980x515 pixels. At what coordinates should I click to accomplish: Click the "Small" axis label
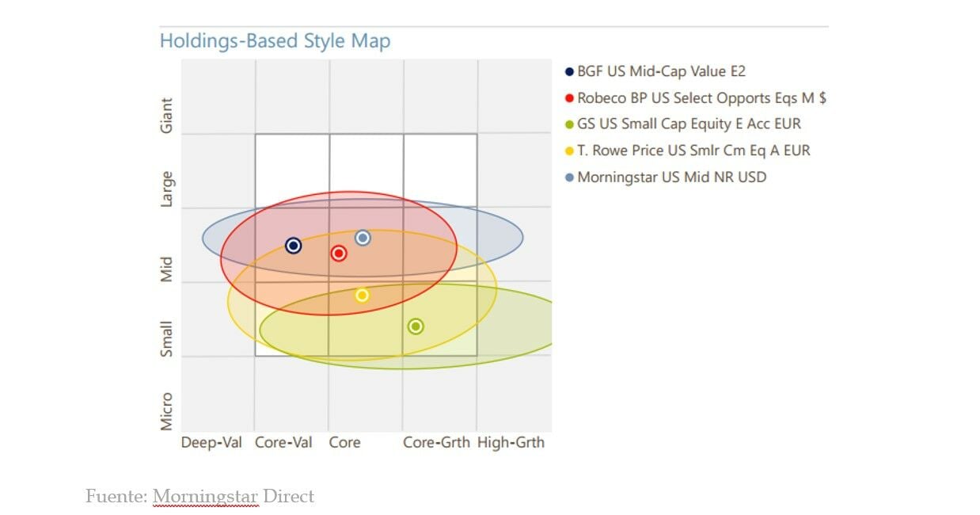(166, 339)
